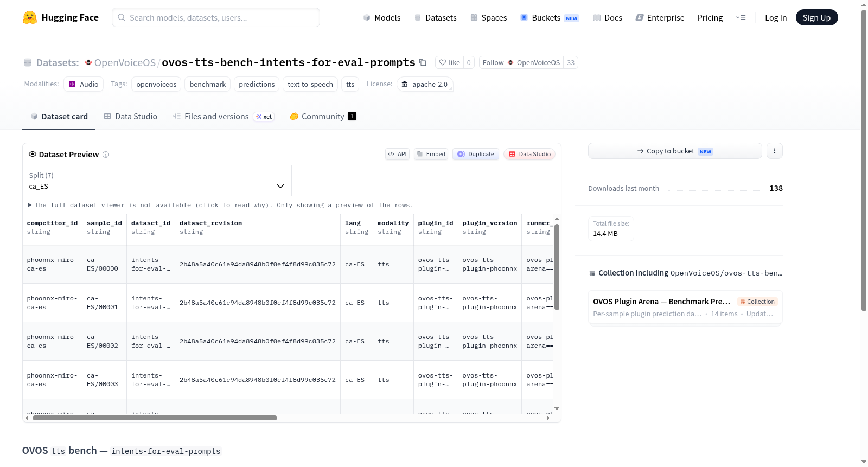Screen dimensions: 868x467
Task: Click the heart like icon
Action: pos(443,62)
